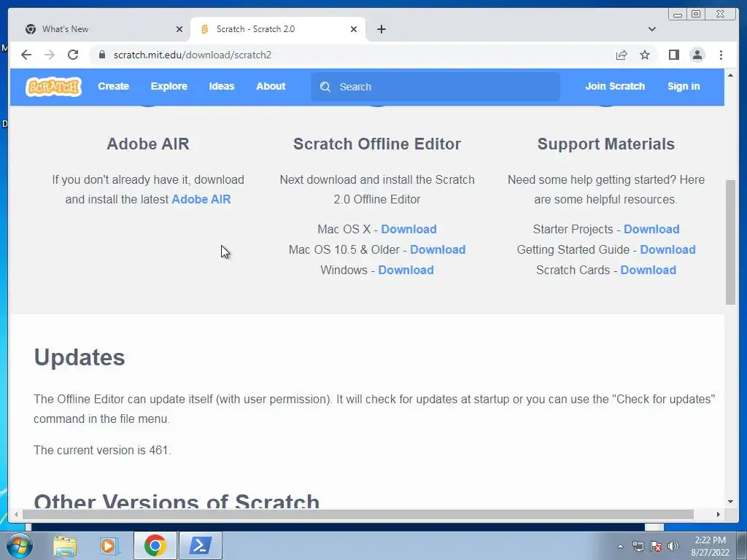Click the text "The current version is 461."
Image resolution: width=747 pixels, height=560 pixels.
click(102, 450)
